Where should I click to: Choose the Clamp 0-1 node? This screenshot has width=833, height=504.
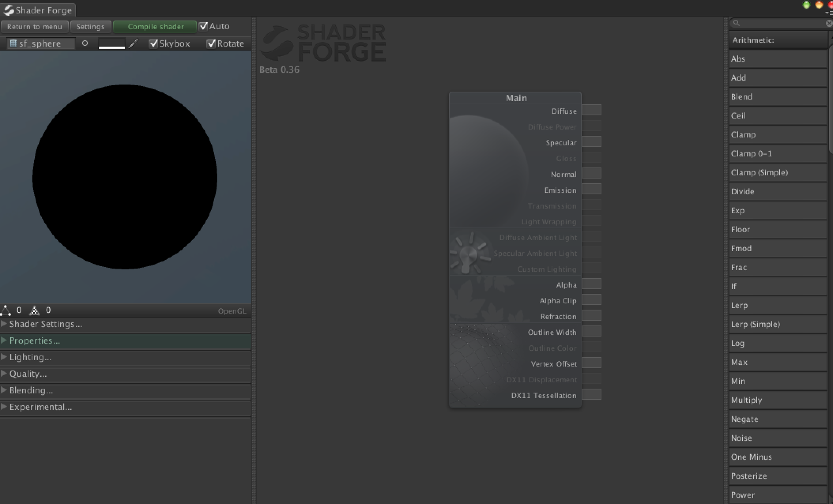[x=778, y=154]
